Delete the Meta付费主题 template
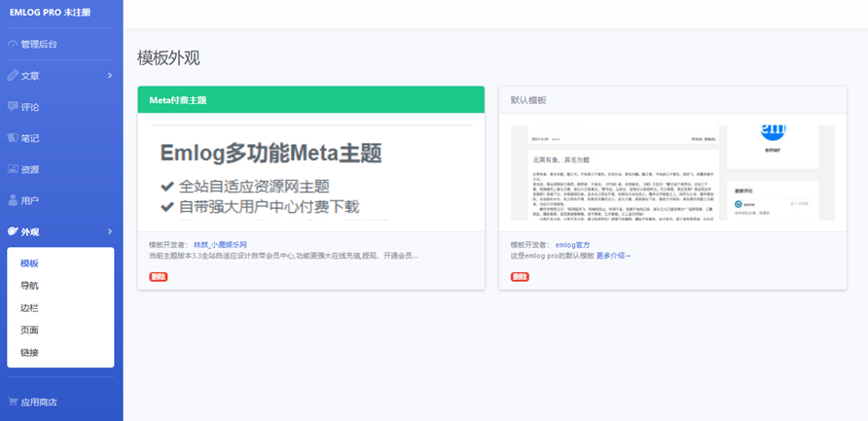The image size is (868, 421). (159, 276)
